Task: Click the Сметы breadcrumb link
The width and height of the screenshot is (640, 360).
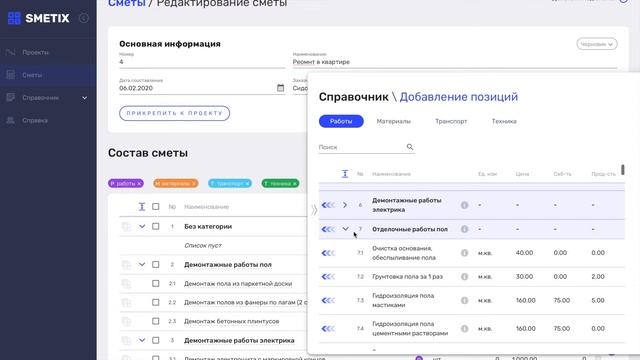Action: (x=127, y=3)
